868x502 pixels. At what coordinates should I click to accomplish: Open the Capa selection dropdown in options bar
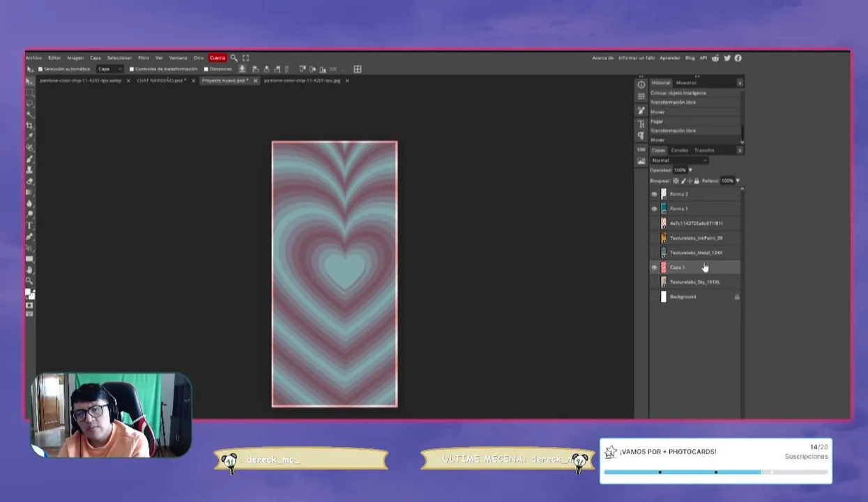pyautogui.click(x=109, y=69)
